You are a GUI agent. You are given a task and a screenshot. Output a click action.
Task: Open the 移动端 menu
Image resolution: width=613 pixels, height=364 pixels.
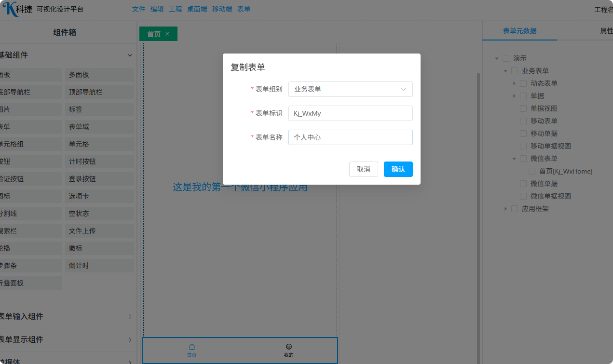222,9
